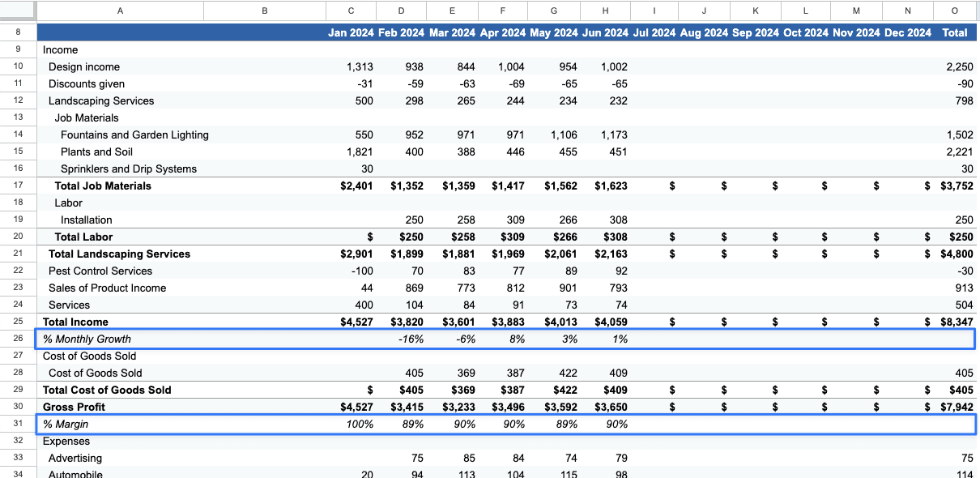Screen dimensions: 980x478
Task: Click Feb 2024 monthly growth -16%
Action: pyautogui.click(x=411, y=339)
